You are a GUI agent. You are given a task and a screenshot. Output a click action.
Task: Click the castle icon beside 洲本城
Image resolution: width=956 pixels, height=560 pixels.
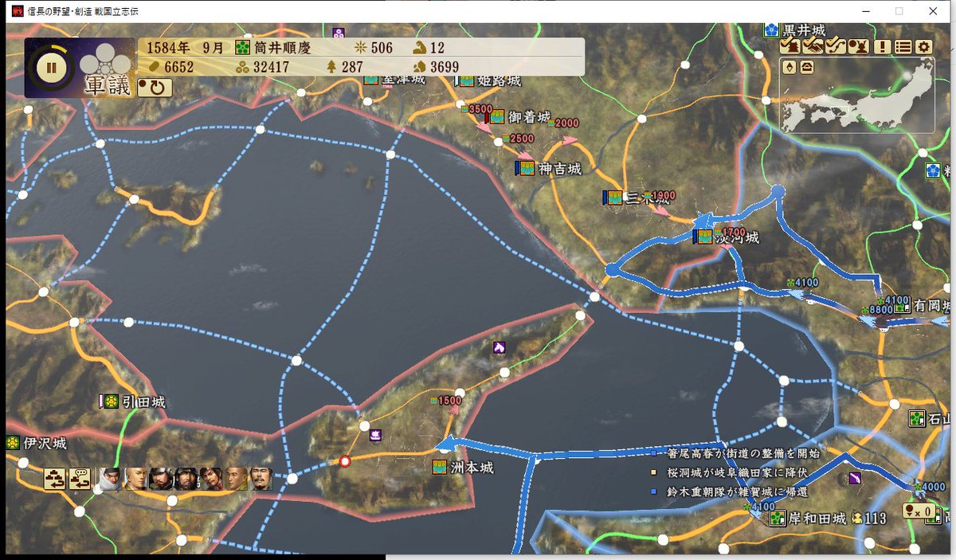[439, 468]
